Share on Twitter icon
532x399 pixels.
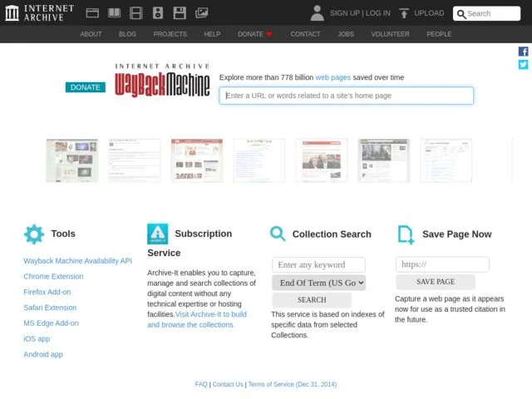(x=523, y=65)
